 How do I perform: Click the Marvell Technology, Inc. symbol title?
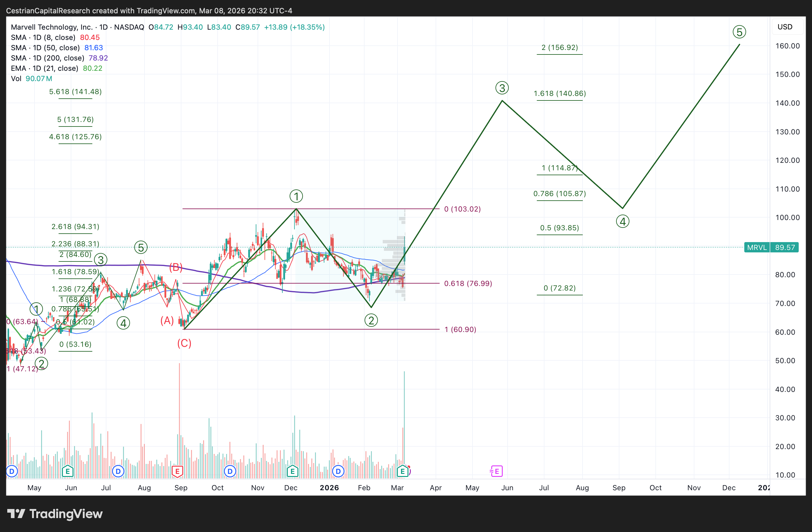click(x=51, y=27)
